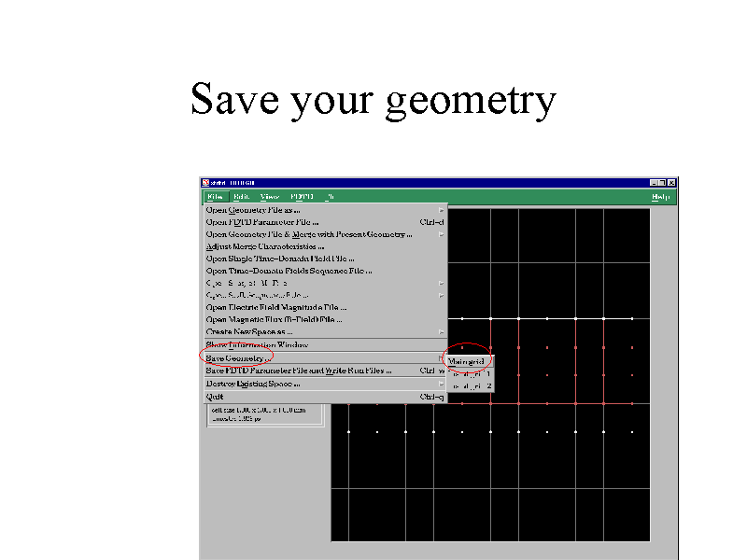
Task: Select Adjust Merge Characteristics... entry
Action: pyautogui.click(x=326, y=246)
